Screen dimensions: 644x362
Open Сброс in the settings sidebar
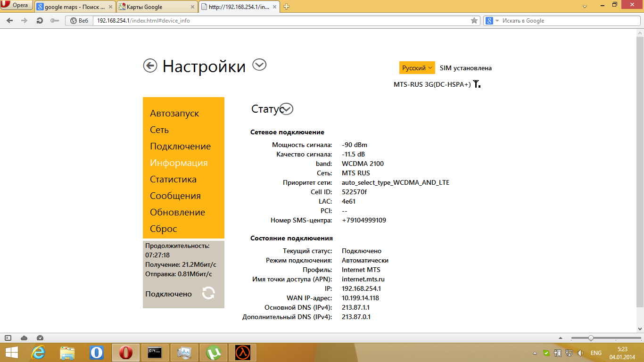tap(164, 229)
